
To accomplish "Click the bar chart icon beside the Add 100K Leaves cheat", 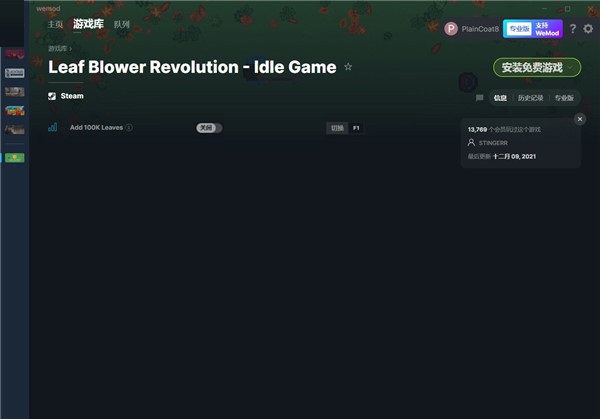I will [x=52, y=127].
